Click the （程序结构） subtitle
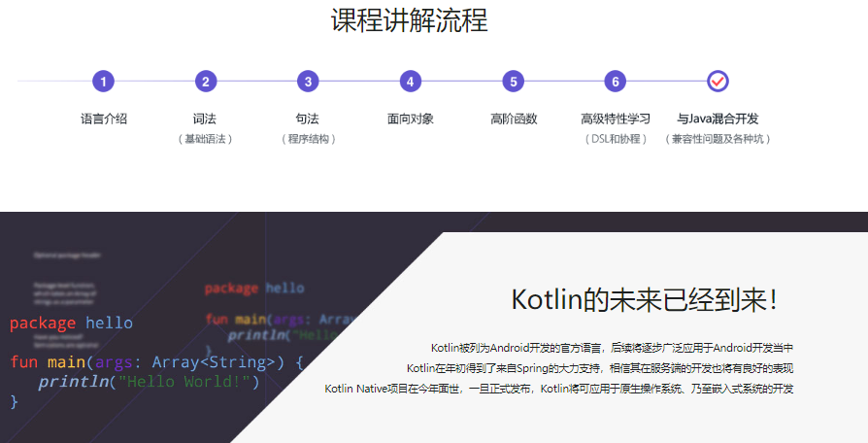This screenshot has width=868, height=443. pos(309,139)
